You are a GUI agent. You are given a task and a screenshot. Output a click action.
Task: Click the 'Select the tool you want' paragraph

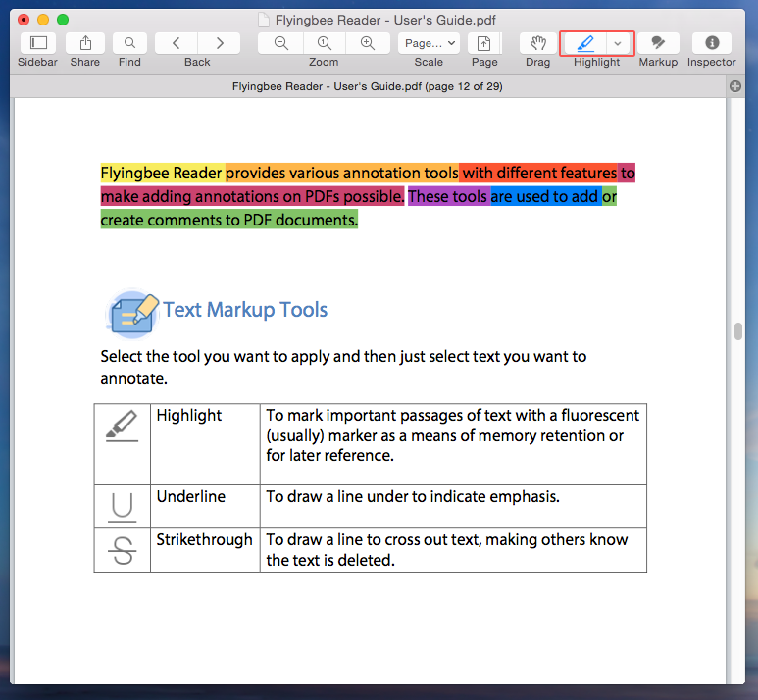(x=343, y=368)
